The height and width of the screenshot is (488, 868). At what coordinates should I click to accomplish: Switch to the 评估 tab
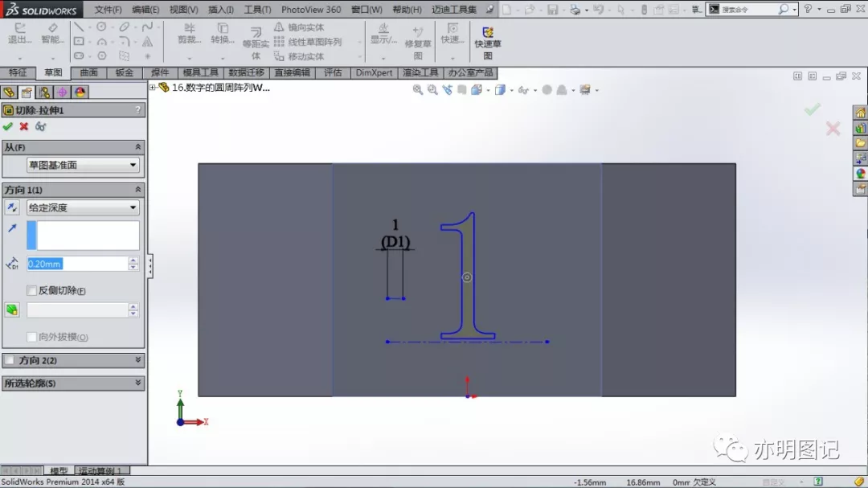[333, 72]
